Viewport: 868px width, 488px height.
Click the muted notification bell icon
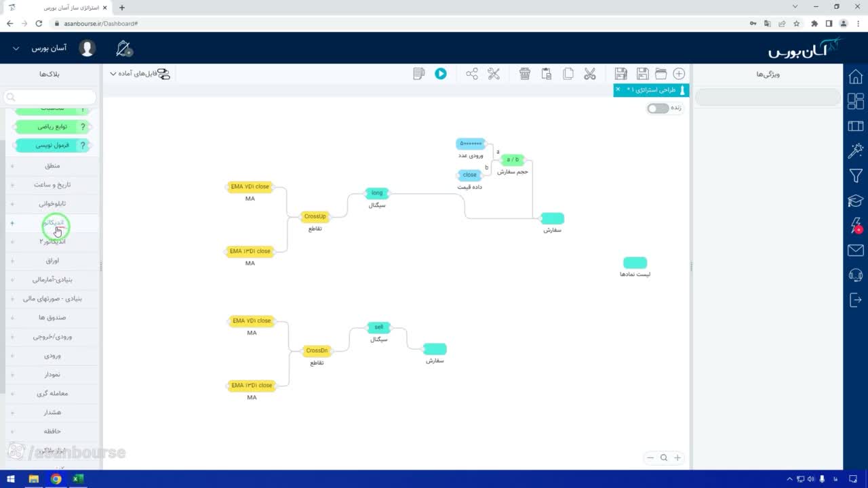124,48
